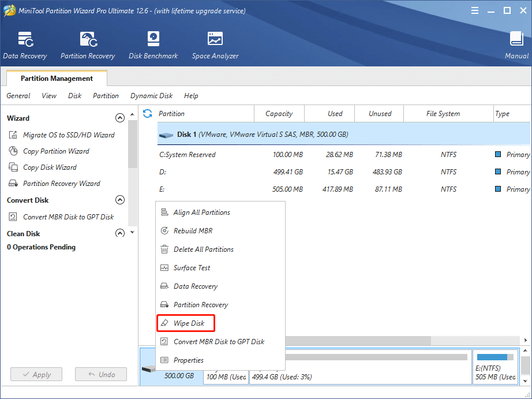Select the E: partition row
The height and width of the screenshot is (399, 532).
point(344,189)
